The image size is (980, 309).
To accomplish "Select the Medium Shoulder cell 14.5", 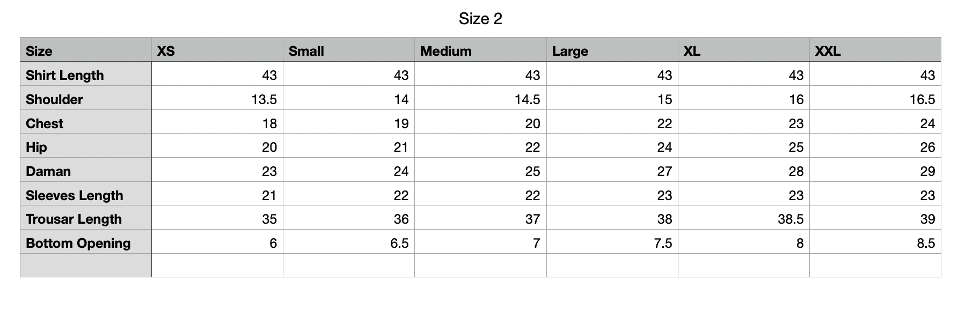I will pos(480,98).
